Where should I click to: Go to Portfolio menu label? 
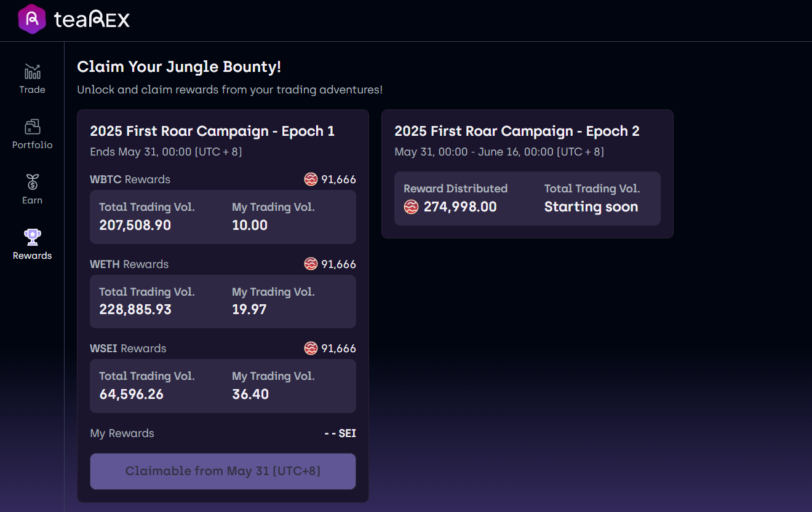(x=32, y=145)
